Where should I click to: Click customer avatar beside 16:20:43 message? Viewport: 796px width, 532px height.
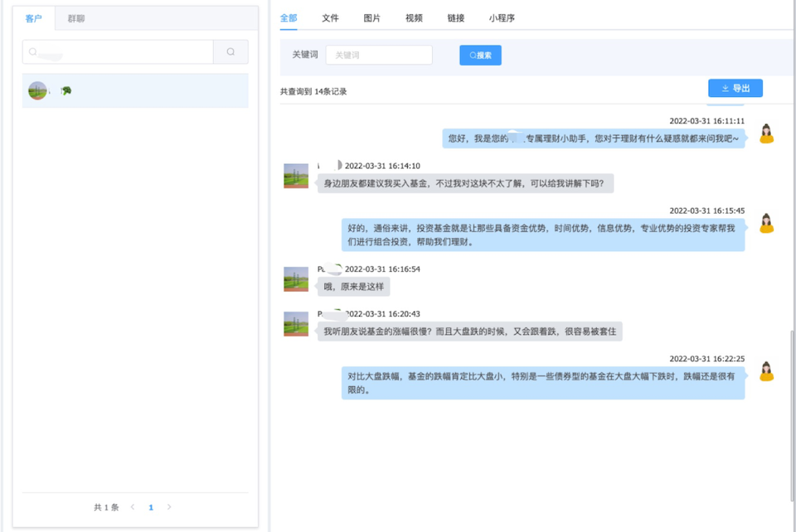pyautogui.click(x=296, y=324)
